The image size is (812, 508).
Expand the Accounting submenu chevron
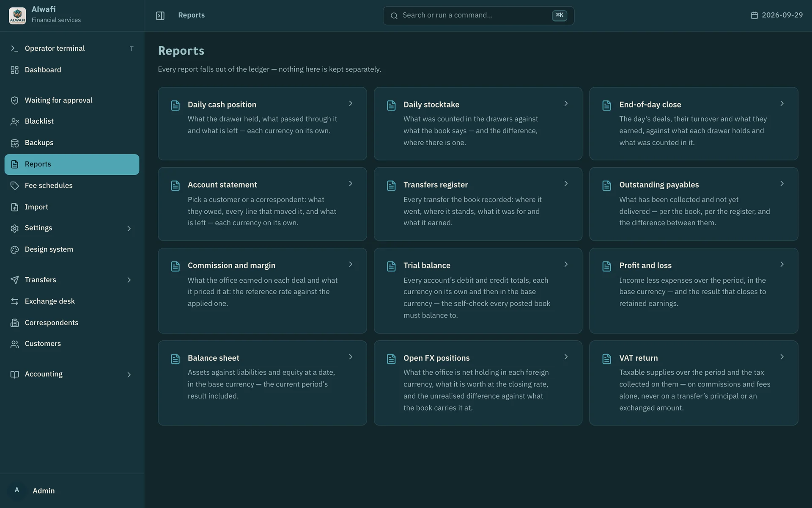[x=129, y=375]
